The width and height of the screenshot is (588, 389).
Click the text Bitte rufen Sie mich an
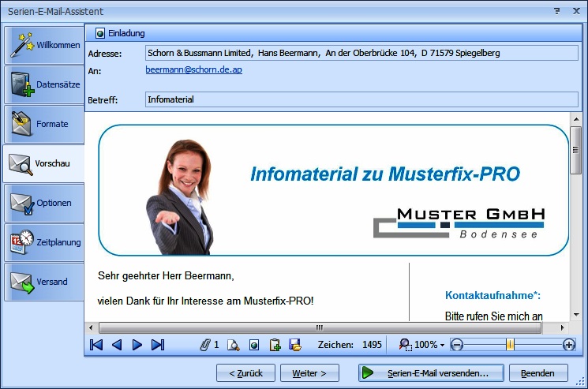click(x=494, y=316)
